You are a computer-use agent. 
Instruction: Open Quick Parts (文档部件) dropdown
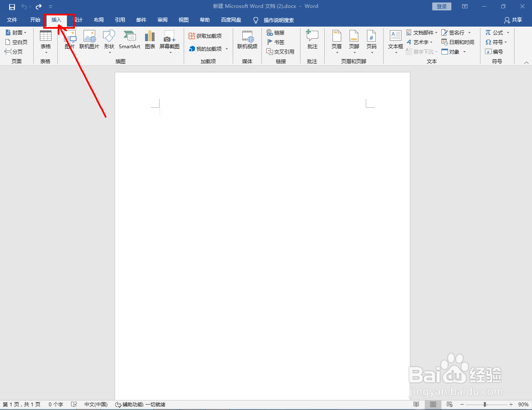coord(422,32)
